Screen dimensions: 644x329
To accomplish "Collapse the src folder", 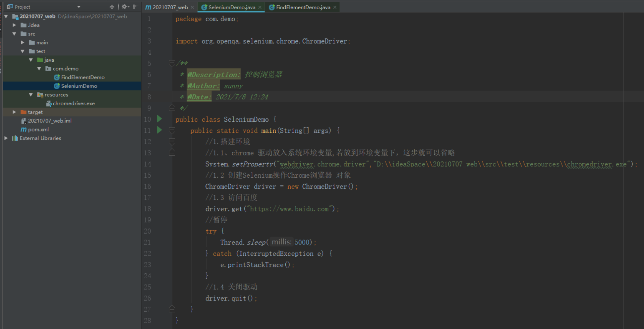I will [x=14, y=33].
